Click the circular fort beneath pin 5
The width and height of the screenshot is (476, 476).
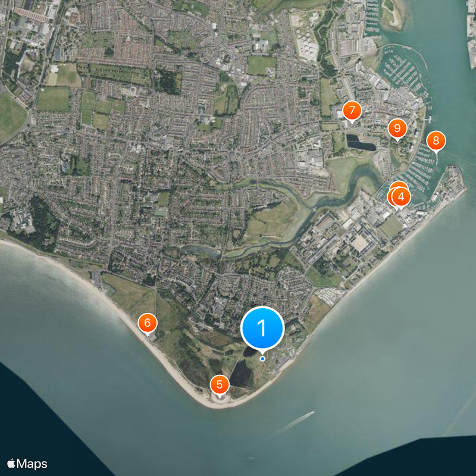[x=220, y=399]
